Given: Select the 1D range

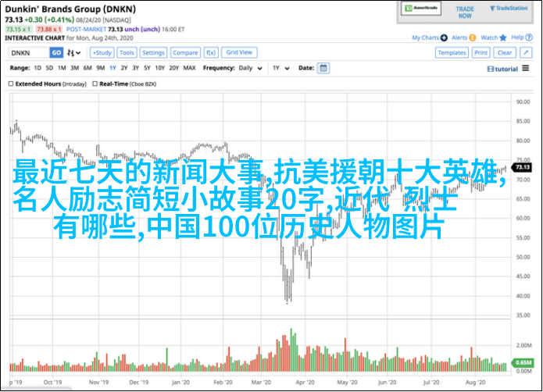Looking at the screenshot, I should click(x=38, y=68).
